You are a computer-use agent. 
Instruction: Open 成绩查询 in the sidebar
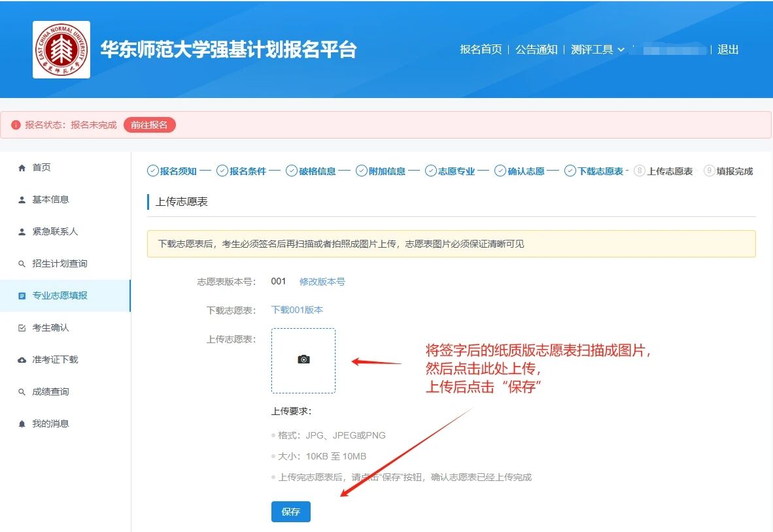coord(50,392)
